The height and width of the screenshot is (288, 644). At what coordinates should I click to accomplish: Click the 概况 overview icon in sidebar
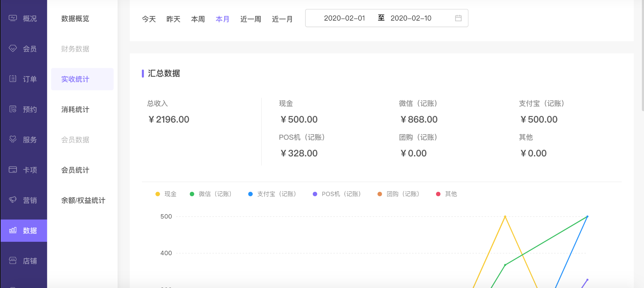tap(13, 18)
